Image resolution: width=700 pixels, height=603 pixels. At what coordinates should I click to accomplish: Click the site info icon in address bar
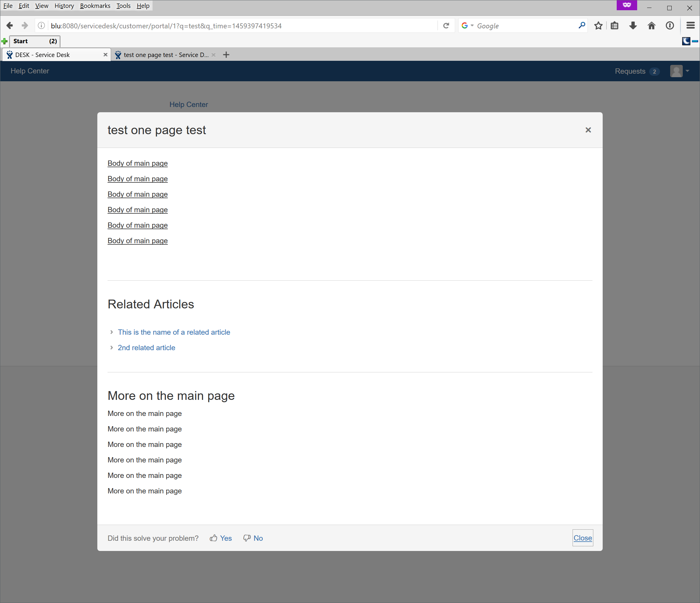point(41,26)
